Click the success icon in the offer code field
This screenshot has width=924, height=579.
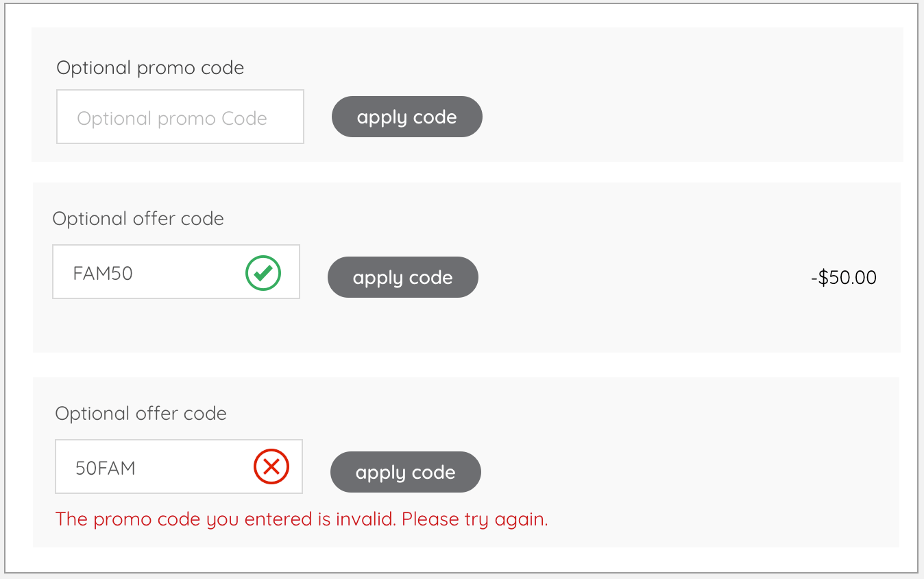pyautogui.click(x=263, y=272)
